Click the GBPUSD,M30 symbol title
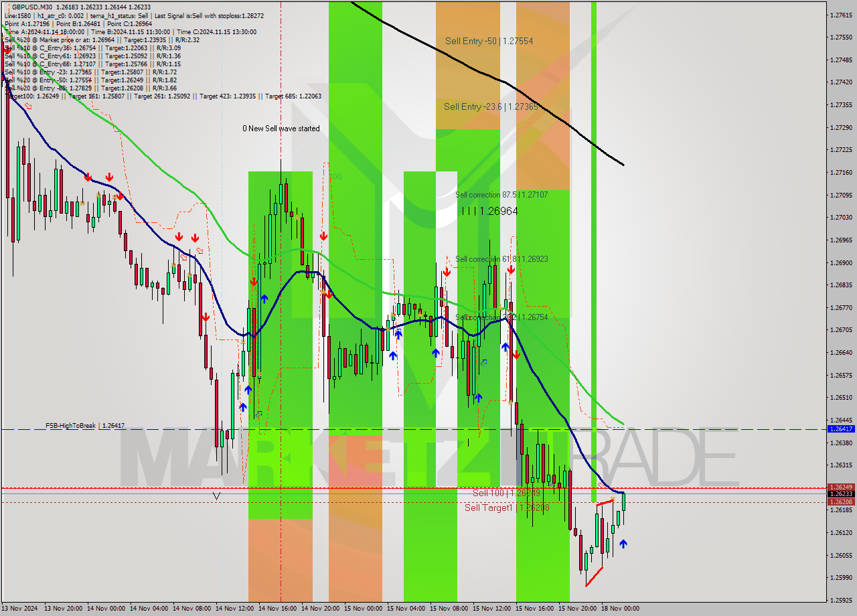The height and width of the screenshot is (616, 857). pos(32,7)
